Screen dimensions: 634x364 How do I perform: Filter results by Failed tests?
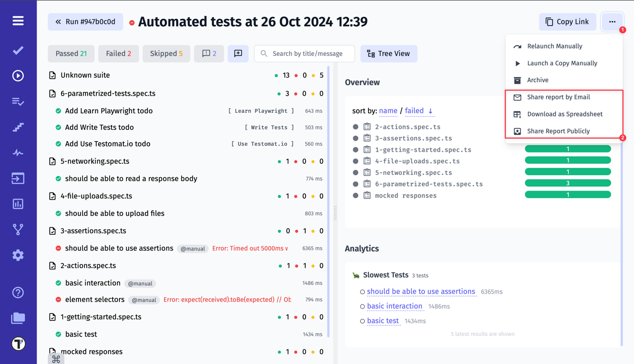(118, 53)
